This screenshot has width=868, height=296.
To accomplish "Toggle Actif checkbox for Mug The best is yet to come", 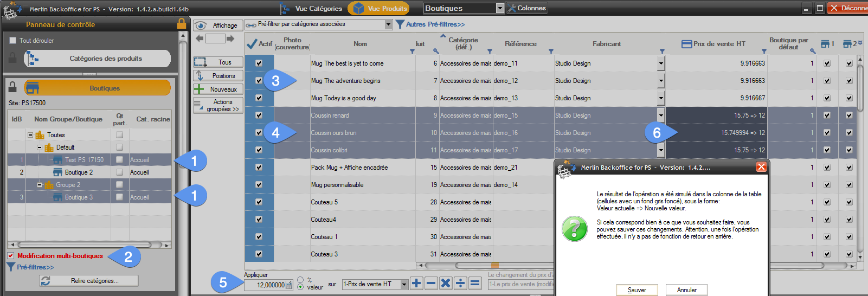I will (259, 63).
